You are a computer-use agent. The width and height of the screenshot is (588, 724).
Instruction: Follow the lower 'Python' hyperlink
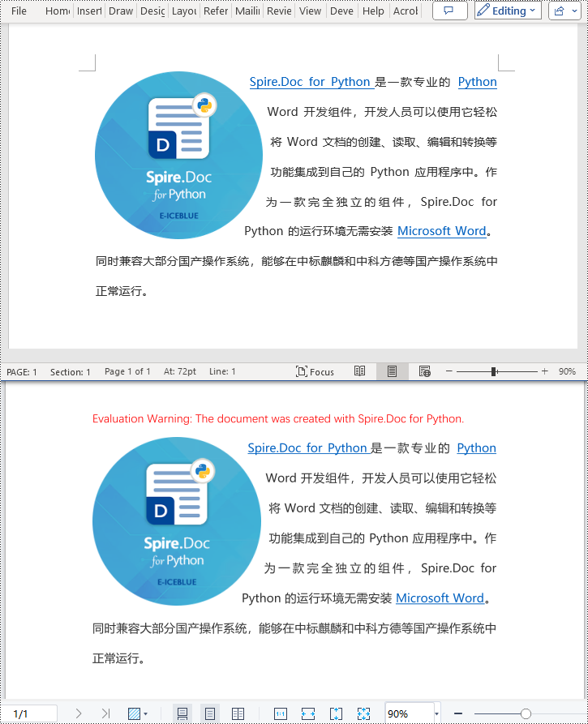pyautogui.click(x=476, y=448)
